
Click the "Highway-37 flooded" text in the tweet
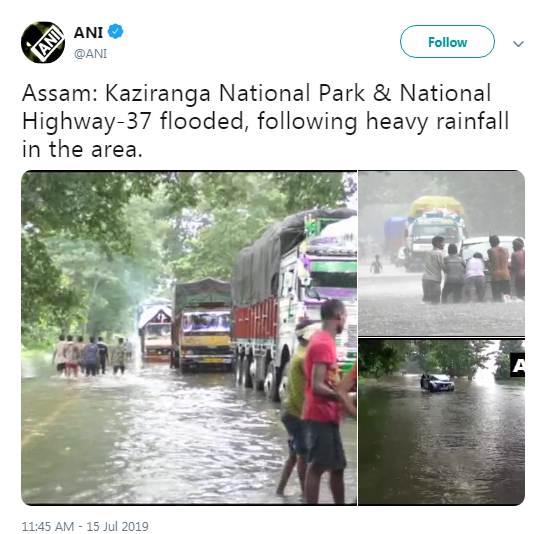click(x=134, y=121)
